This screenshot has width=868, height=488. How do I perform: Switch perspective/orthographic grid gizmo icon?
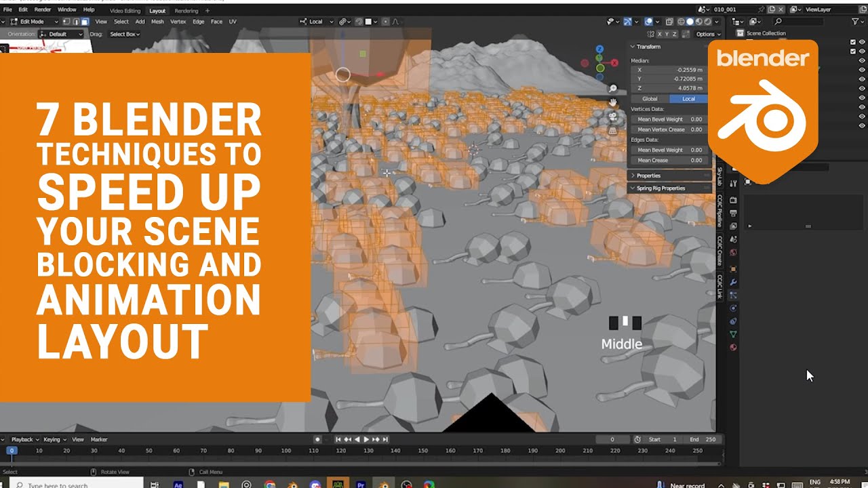pyautogui.click(x=613, y=129)
